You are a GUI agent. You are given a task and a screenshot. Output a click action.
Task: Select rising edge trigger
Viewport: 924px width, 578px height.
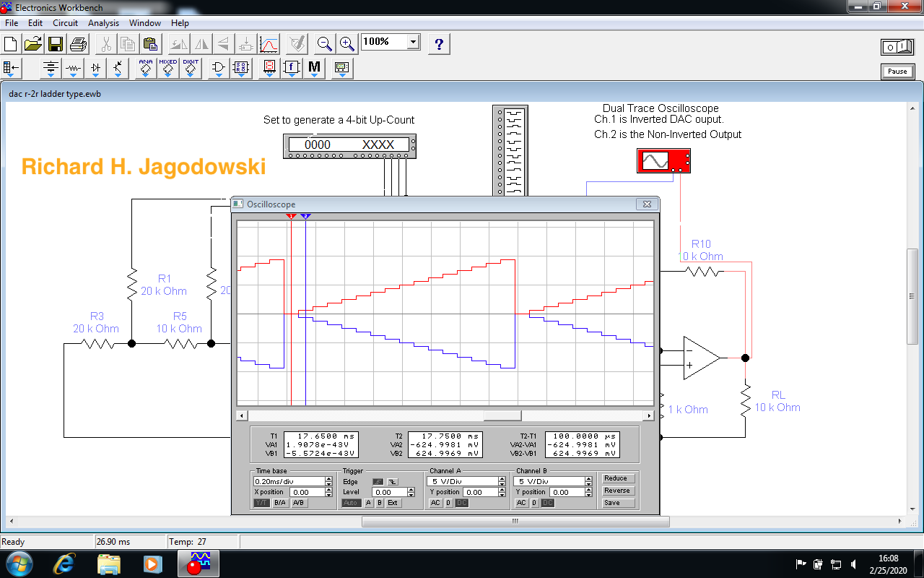pyautogui.click(x=378, y=482)
